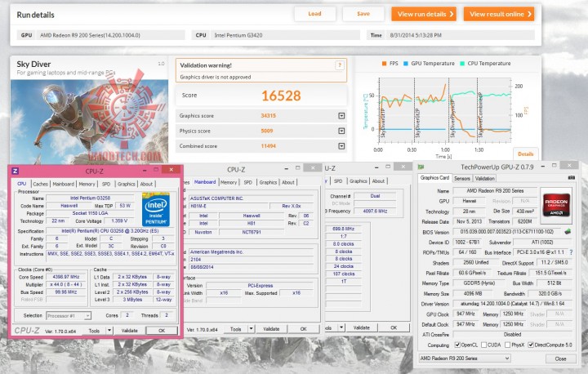This screenshot has width=588, height=374.
Task: Click the purple Z icon in the pink CPU-Z title bar
Action: (x=16, y=171)
